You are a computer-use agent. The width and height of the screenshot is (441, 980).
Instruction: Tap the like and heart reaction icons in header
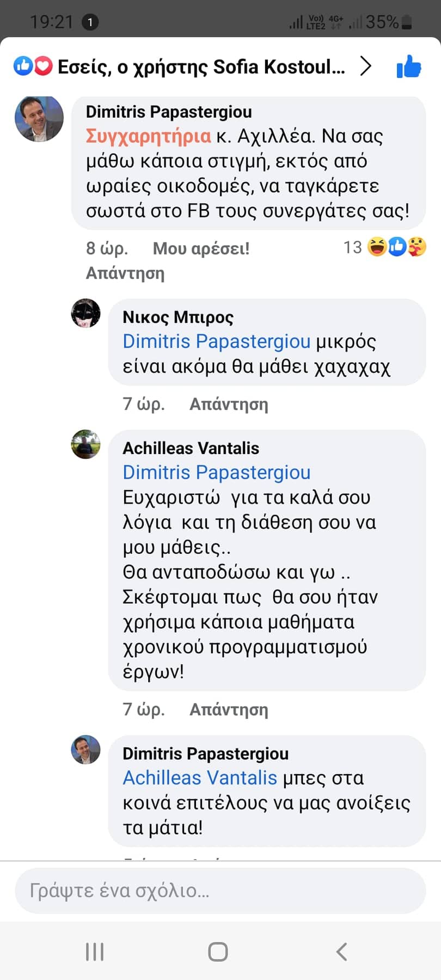33,66
